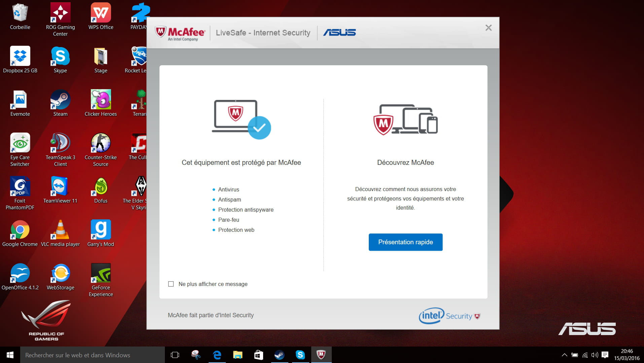This screenshot has width=644, height=363.
Task: Click the McAfee multi-device illustration
Action: (405, 119)
